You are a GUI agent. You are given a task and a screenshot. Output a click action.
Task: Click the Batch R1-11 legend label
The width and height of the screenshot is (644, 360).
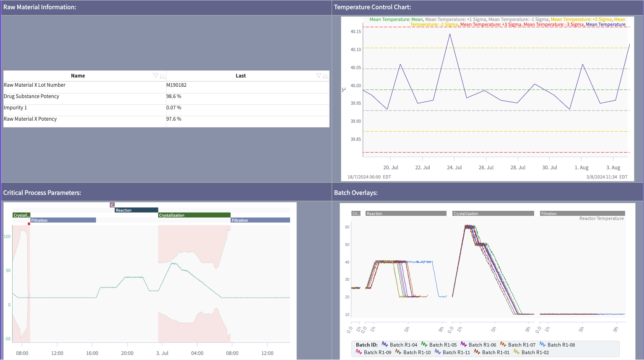pos(456,352)
